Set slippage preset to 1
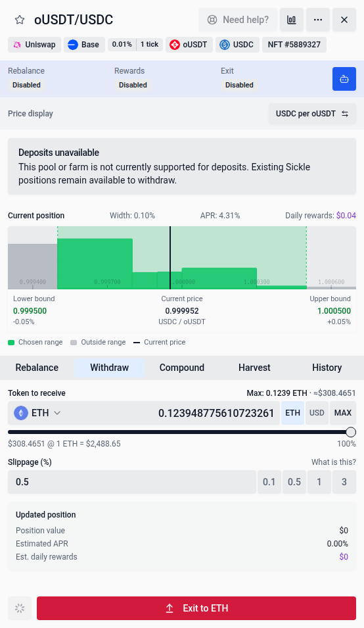Image resolution: width=364 pixels, height=628 pixels. tap(319, 482)
